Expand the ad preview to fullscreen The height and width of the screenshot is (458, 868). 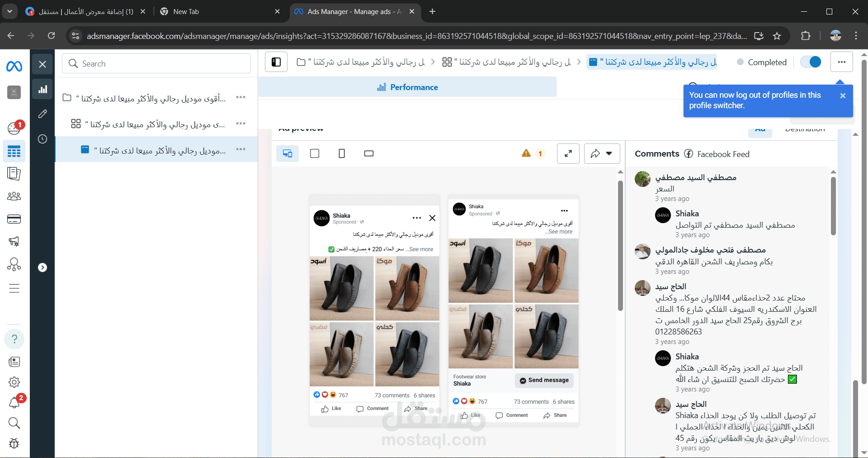click(x=568, y=153)
